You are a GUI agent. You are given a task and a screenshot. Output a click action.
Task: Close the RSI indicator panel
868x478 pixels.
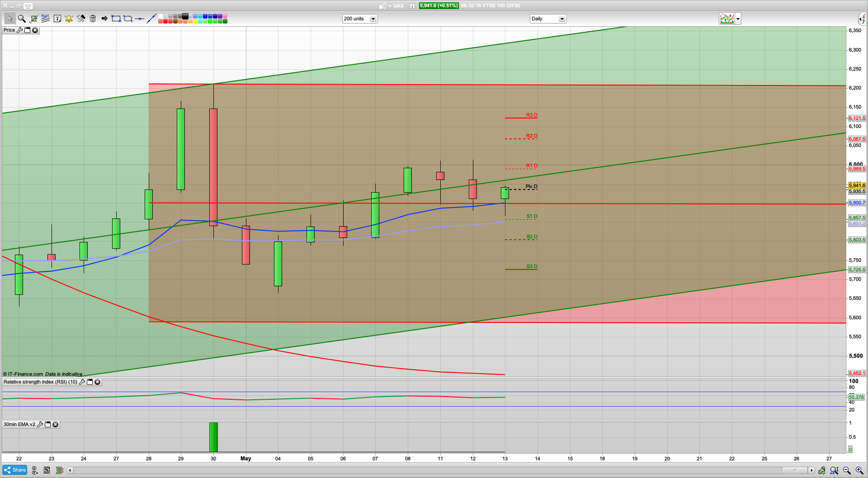point(98,382)
